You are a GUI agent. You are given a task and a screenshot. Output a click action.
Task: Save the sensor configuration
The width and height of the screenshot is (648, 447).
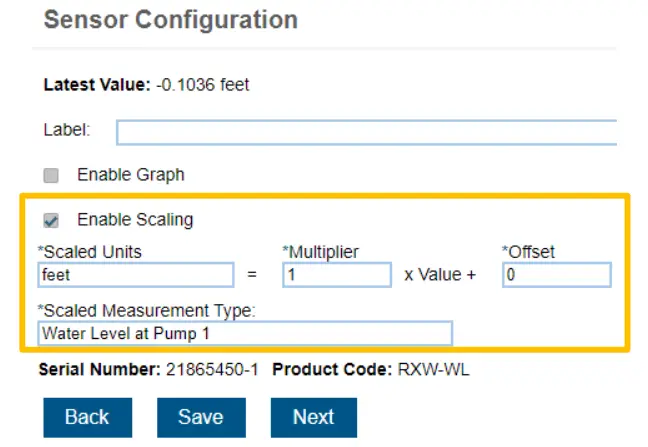pyautogui.click(x=200, y=417)
